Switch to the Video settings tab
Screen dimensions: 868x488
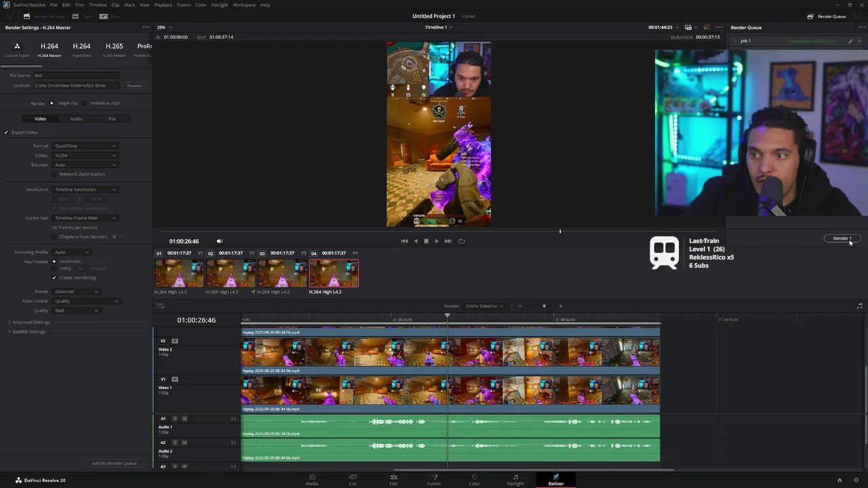(40, 119)
